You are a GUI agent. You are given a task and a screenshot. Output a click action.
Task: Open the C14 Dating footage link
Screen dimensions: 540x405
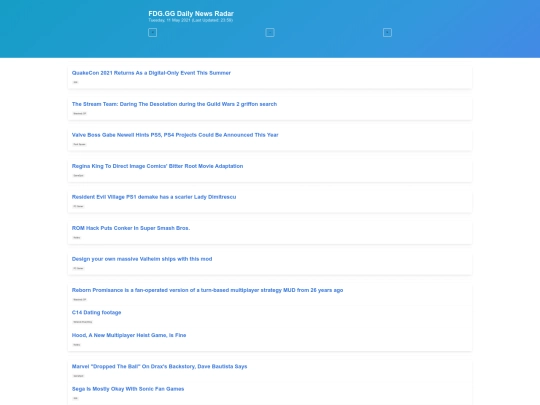pyautogui.click(x=96, y=312)
